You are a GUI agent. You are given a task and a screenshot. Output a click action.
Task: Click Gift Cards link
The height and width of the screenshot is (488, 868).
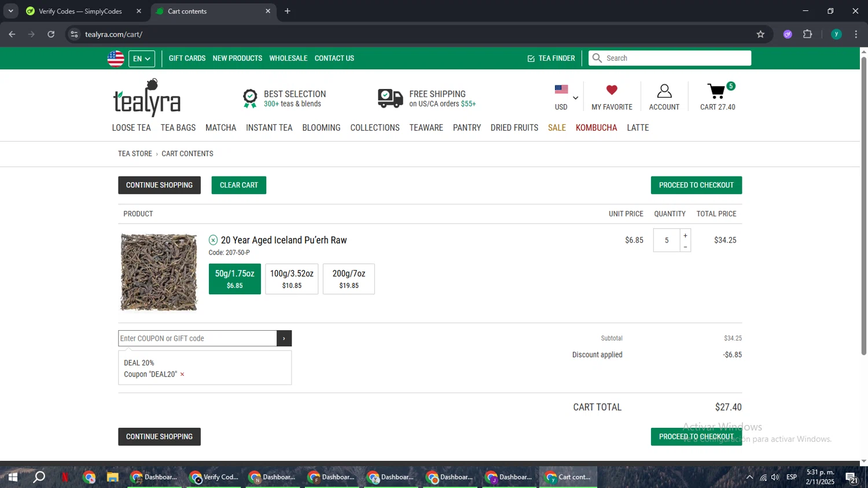click(x=187, y=58)
